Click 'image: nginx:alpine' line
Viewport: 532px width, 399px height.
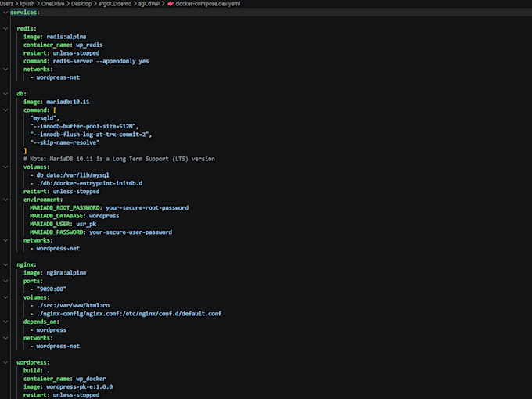[x=55, y=273]
